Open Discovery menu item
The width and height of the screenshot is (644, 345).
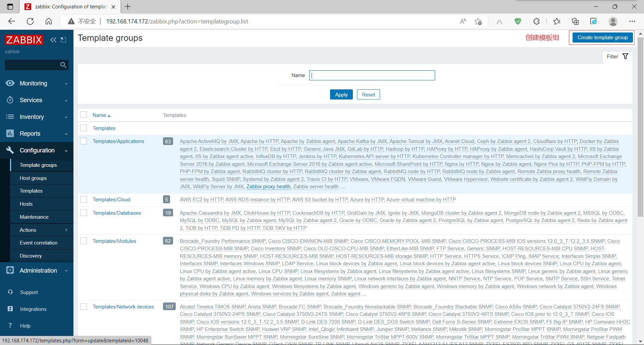point(42,256)
